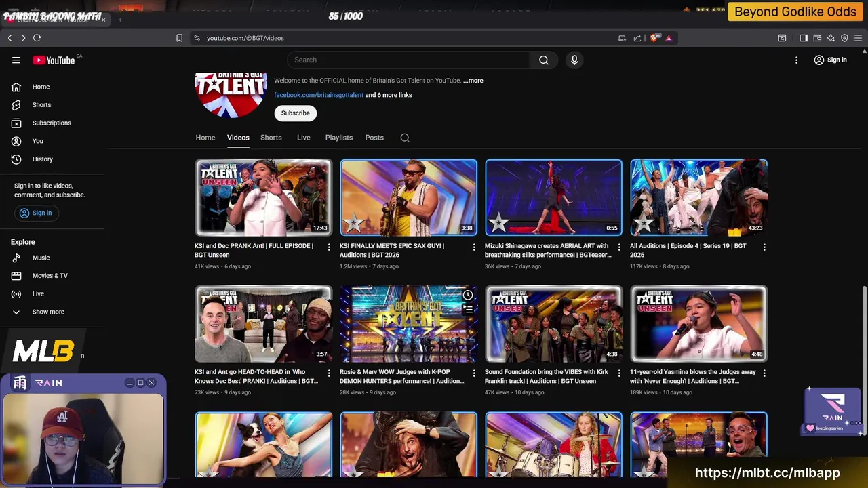Add Rosie & Marv video to queue
Viewport: 868px width, 488px height.
(x=467, y=309)
